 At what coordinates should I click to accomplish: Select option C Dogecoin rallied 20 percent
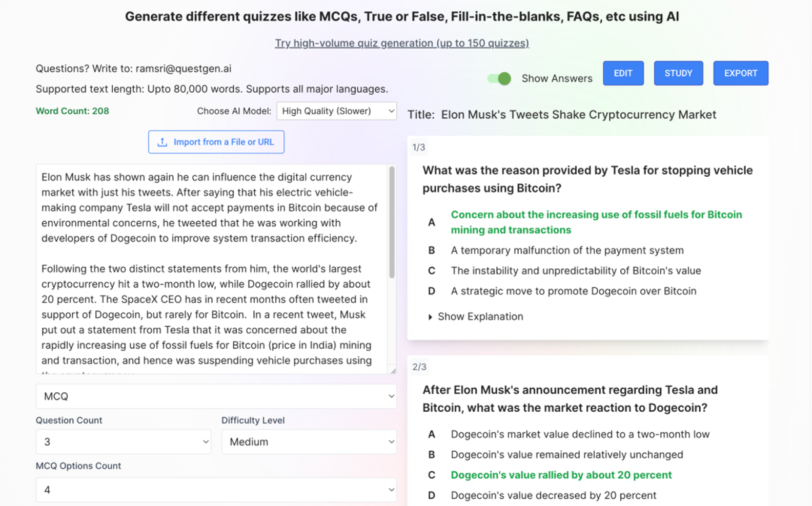[x=561, y=475]
